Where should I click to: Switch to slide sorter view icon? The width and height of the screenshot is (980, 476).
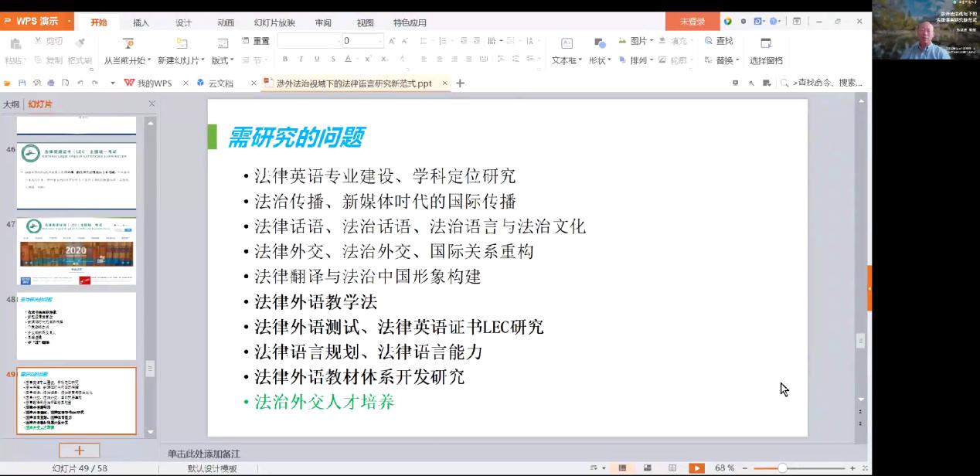[648, 468]
